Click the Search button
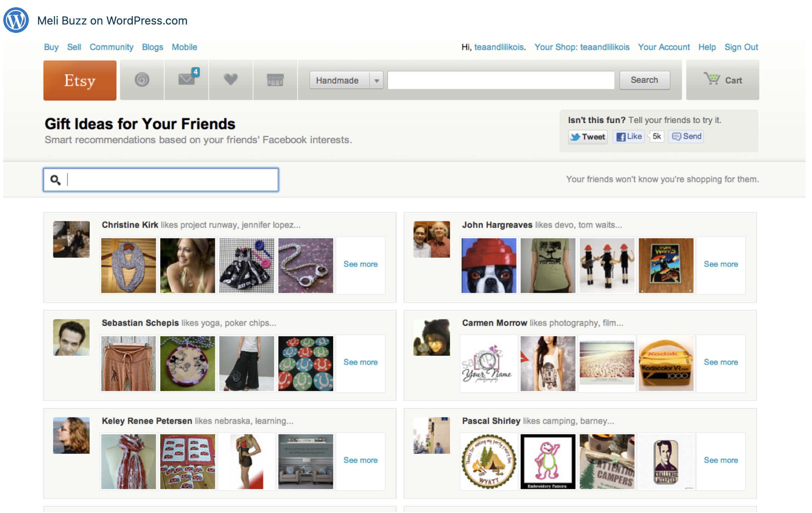This screenshot has height=513, width=812. click(644, 80)
